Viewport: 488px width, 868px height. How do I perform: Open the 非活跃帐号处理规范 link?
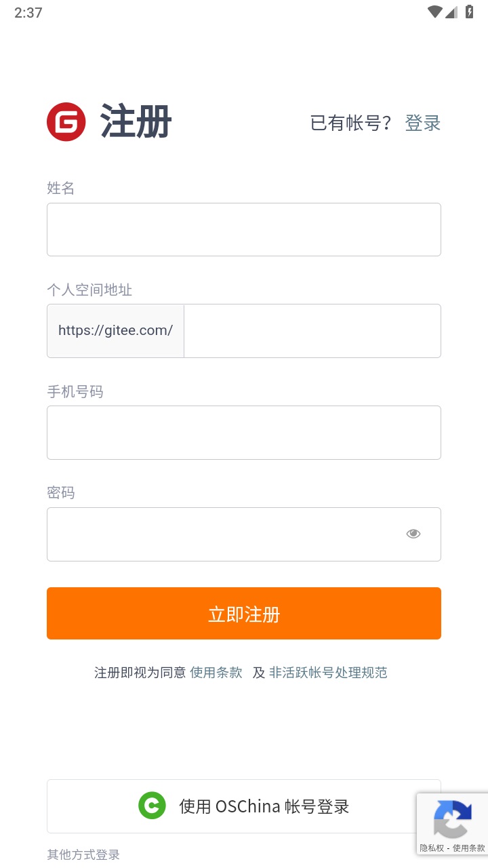[328, 673]
